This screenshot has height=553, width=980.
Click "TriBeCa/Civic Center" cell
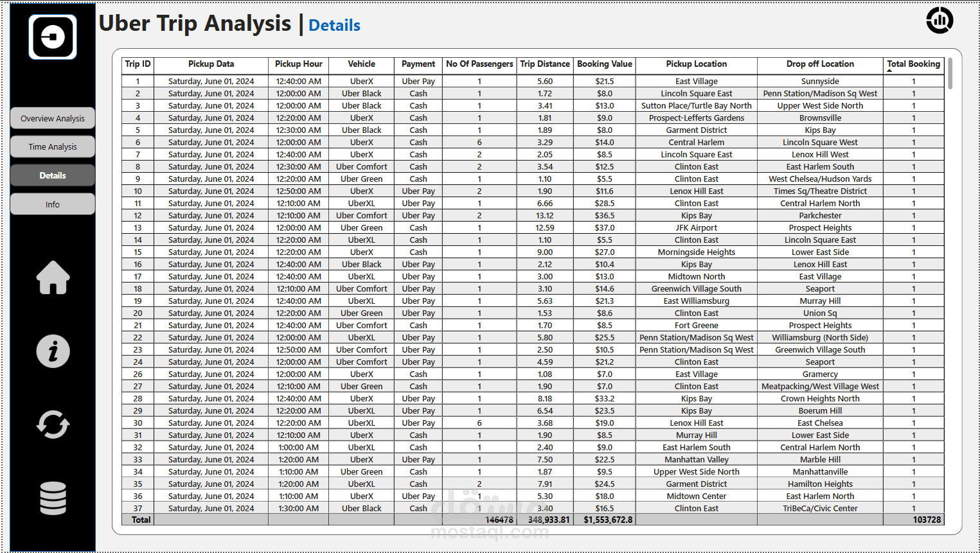(820, 509)
